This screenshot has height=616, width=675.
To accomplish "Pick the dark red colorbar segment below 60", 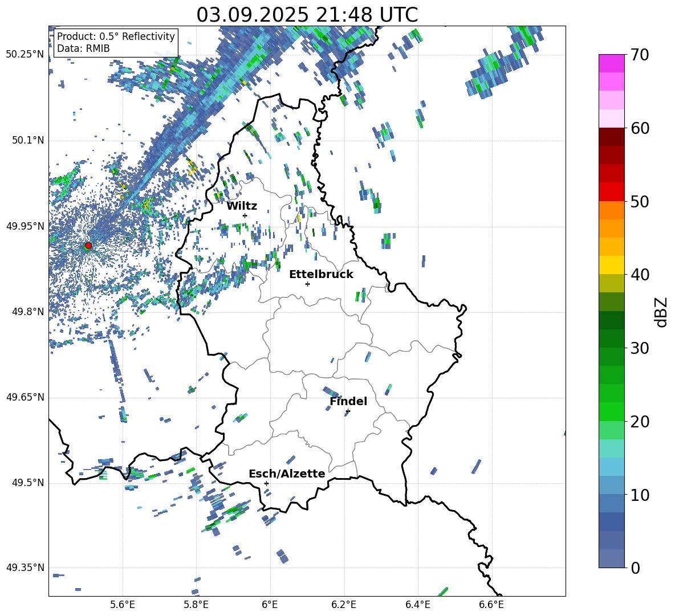I will pyautogui.click(x=612, y=137).
